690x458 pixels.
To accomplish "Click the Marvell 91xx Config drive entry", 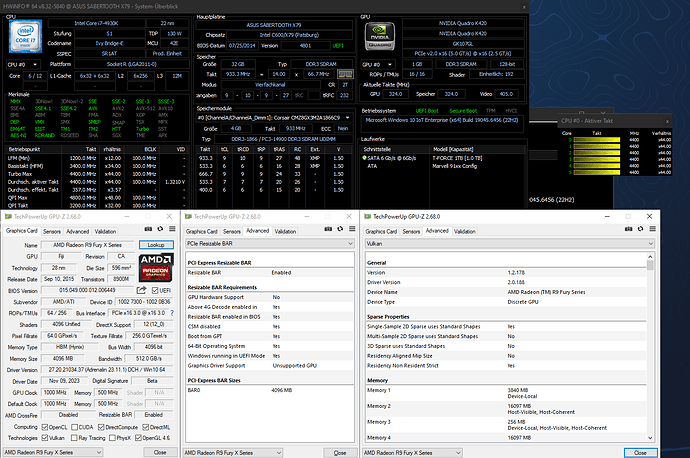I will [455, 166].
